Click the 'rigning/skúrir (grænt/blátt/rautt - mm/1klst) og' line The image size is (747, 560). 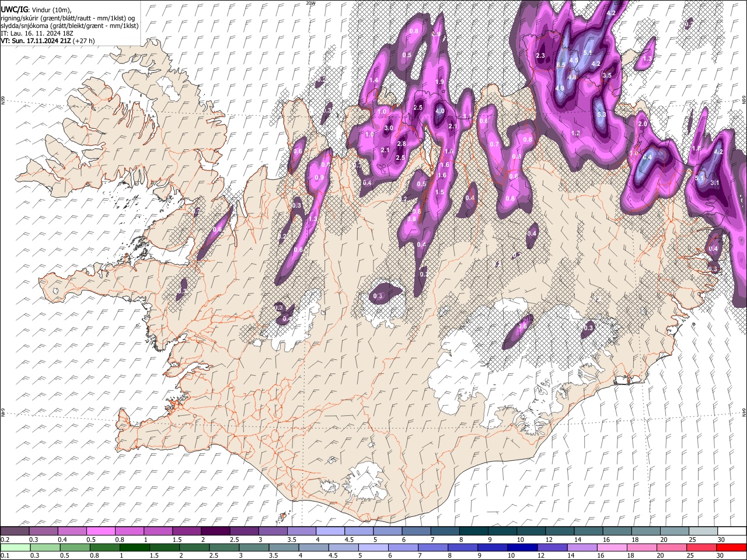click(68, 18)
